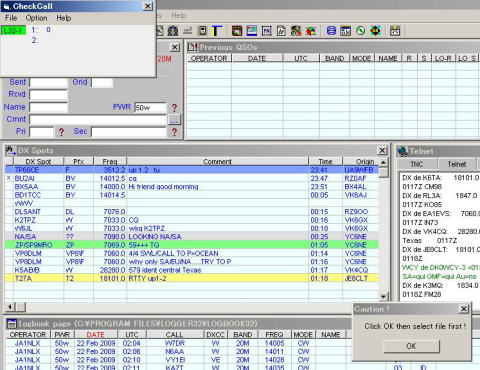Image resolution: width=480 pixels, height=370 pixels.
Task: Select the T27A spot row
Action: 192,278
